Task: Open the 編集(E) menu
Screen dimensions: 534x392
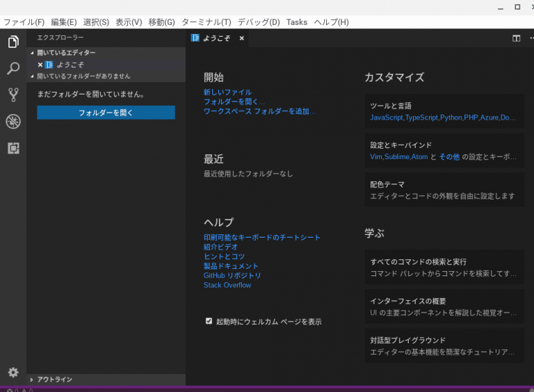Action: pos(64,22)
